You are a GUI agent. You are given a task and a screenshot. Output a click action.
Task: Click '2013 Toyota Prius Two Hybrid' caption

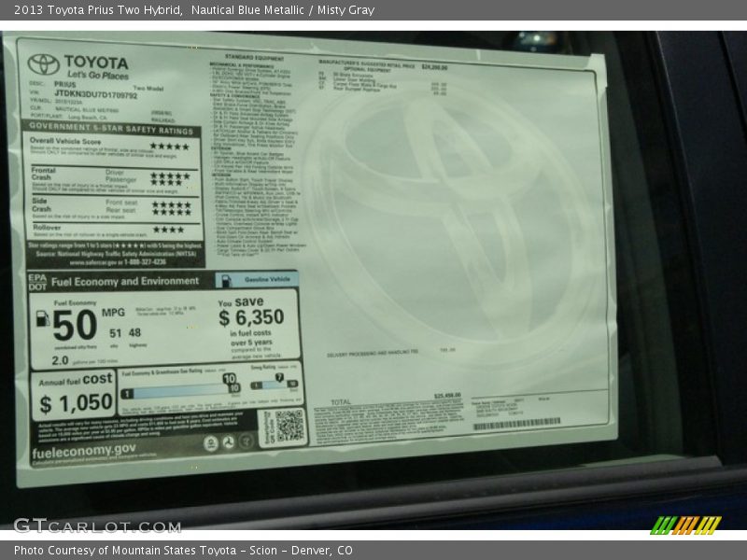click(98, 10)
